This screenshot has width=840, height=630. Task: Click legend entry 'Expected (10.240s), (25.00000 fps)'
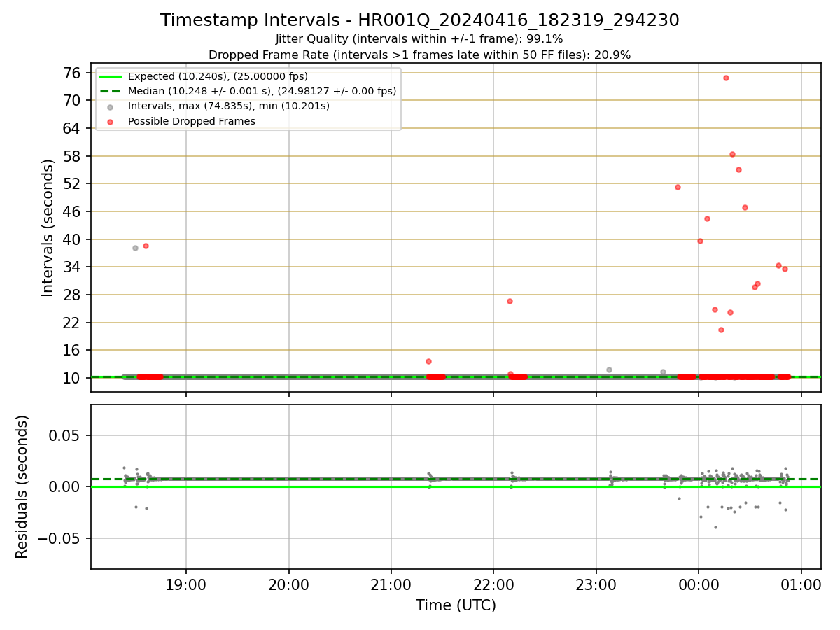[218, 76]
